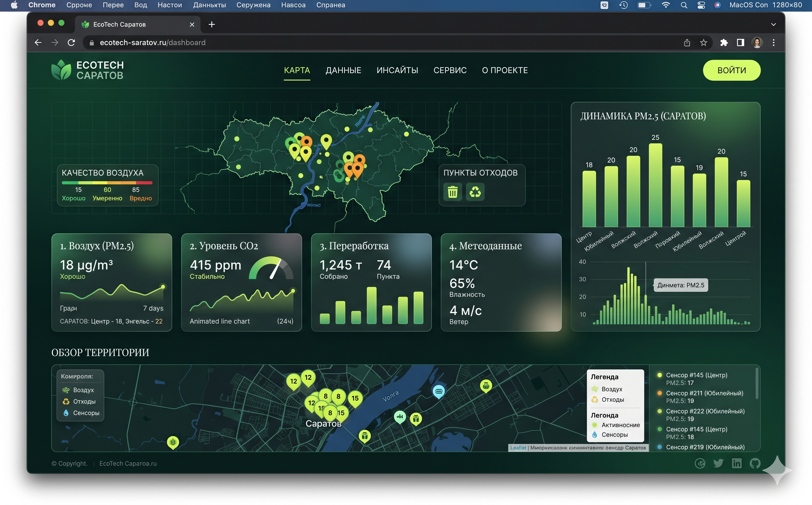Open the О ПРОЕКТЕ nav tab

click(x=505, y=71)
